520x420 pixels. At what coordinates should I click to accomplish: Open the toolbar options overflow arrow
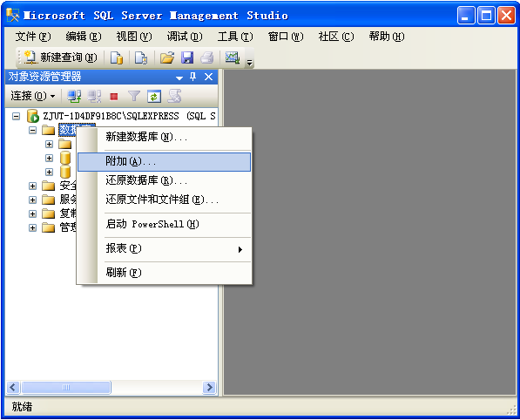[249, 63]
